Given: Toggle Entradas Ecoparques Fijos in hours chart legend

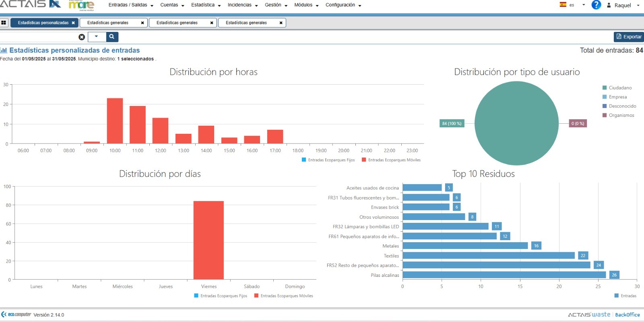Looking at the screenshot, I should click(x=328, y=160).
